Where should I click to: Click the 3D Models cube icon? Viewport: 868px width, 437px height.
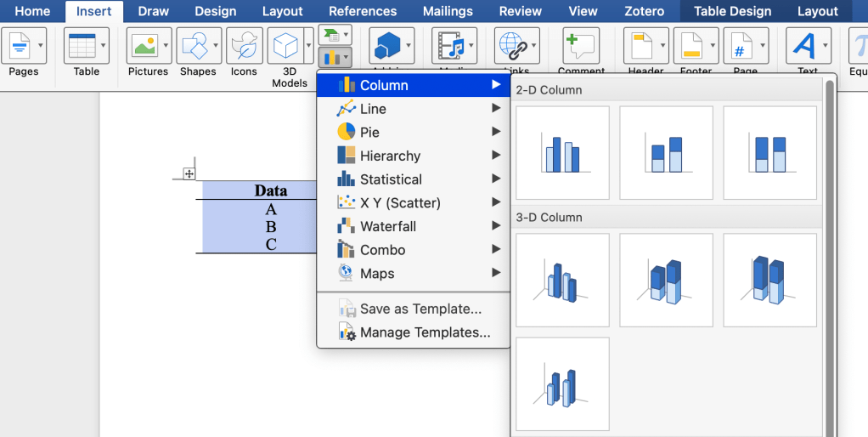285,45
